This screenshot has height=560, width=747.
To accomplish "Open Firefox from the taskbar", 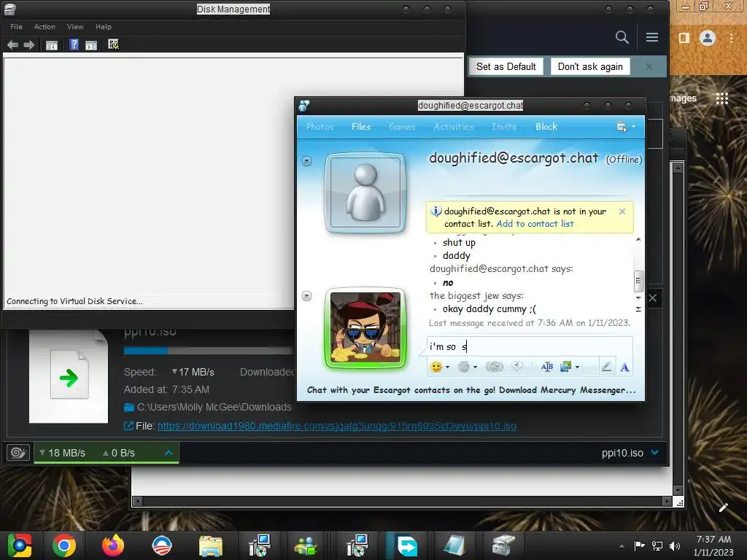I will [113, 545].
